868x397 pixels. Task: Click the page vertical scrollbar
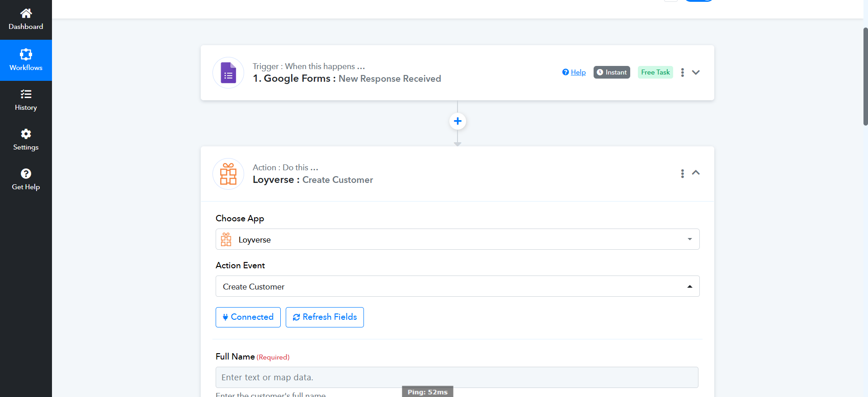[865, 77]
